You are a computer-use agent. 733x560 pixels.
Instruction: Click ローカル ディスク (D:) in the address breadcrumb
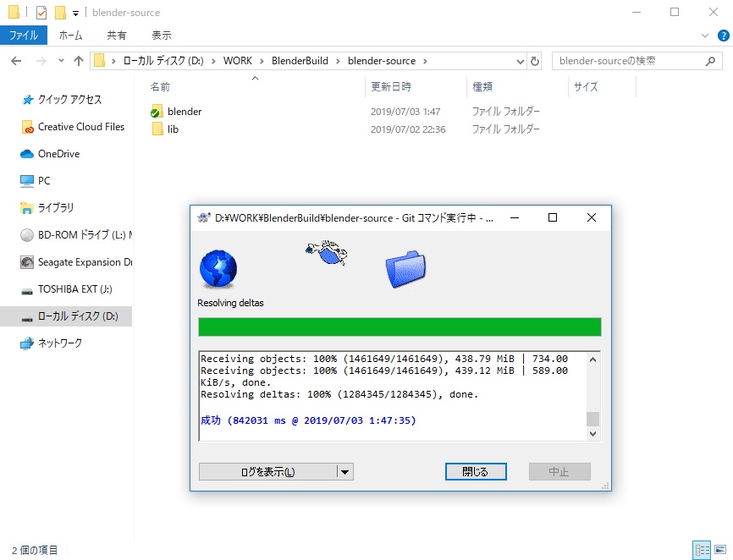pyautogui.click(x=163, y=61)
